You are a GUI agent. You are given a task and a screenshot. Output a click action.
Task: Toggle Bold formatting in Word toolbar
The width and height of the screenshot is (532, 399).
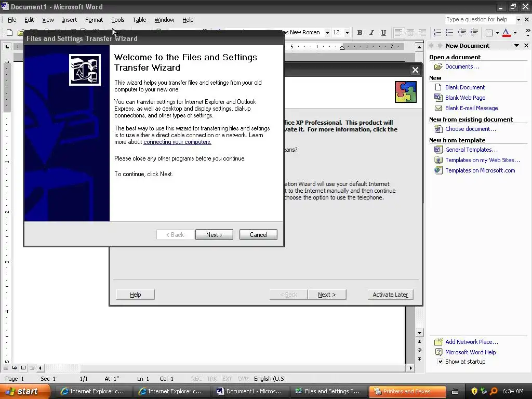(x=360, y=33)
